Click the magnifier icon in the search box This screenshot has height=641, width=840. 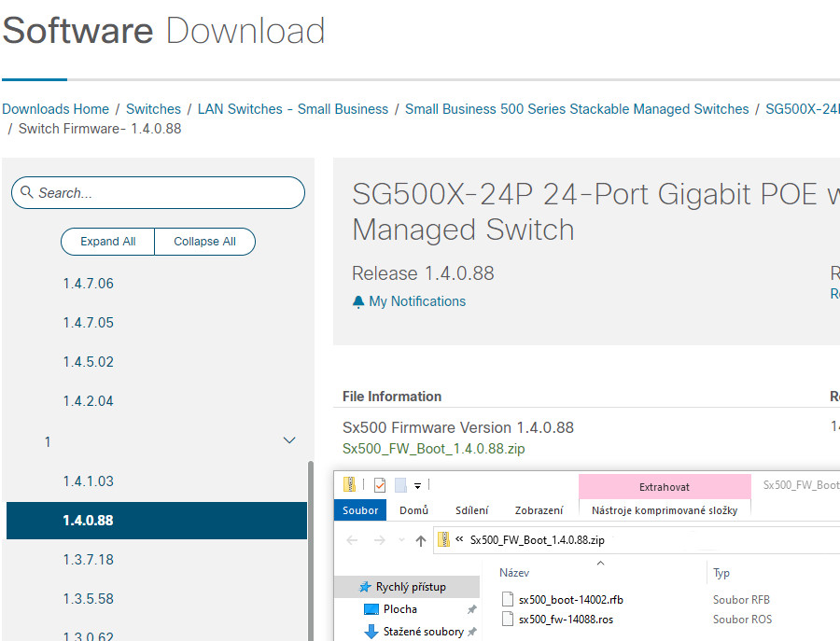[x=26, y=191]
